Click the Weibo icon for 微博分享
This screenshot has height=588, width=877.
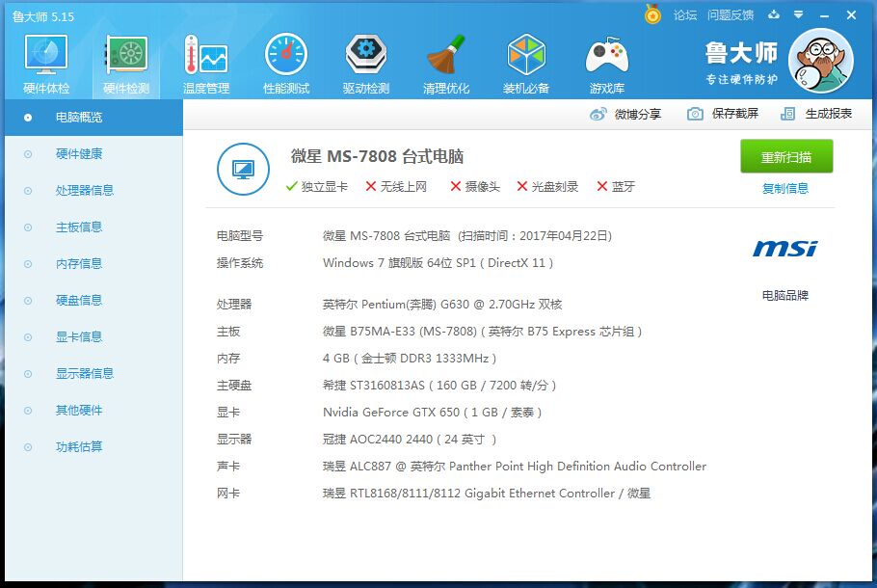pyautogui.click(x=598, y=114)
